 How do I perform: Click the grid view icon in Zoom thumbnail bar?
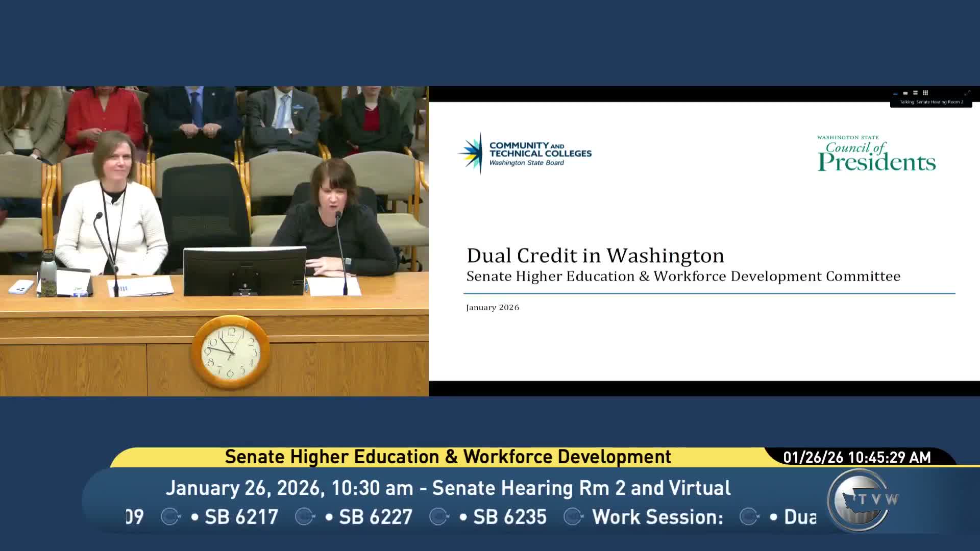point(925,93)
